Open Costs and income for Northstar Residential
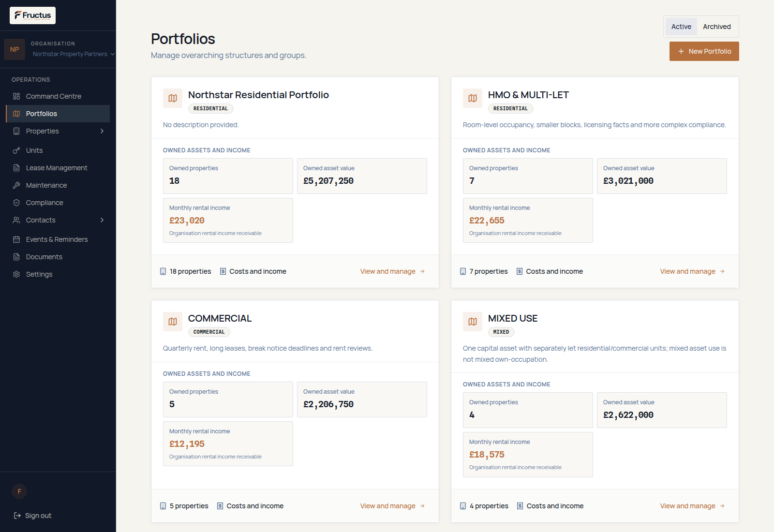 coord(253,271)
